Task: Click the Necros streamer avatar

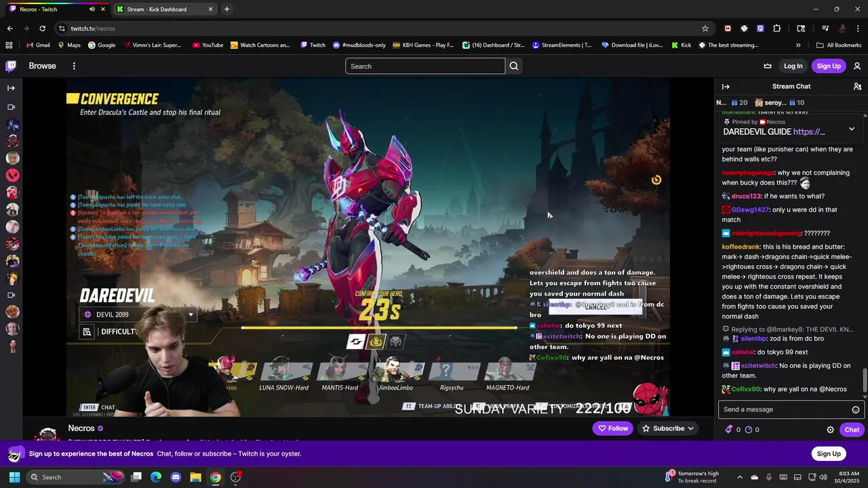Action: [x=47, y=434]
